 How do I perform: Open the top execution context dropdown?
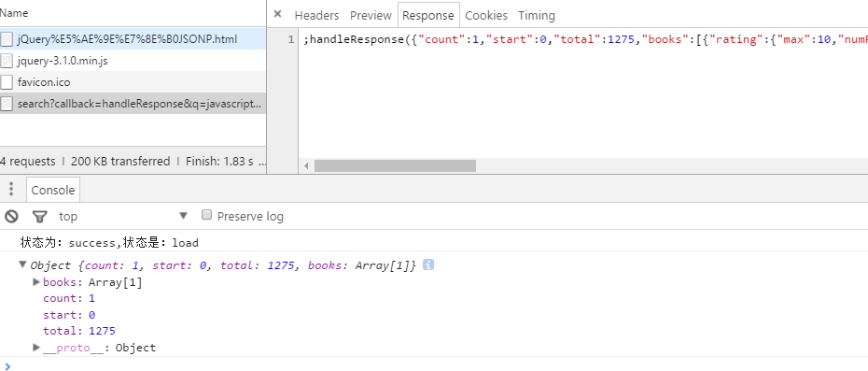pos(123,216)
